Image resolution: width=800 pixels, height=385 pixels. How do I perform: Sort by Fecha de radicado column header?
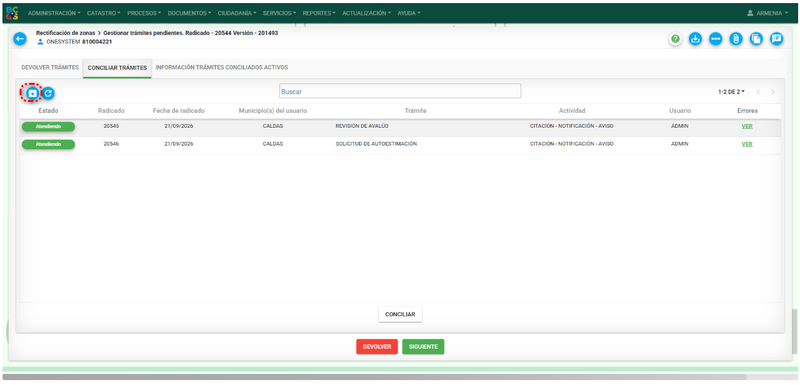point(179,111)
